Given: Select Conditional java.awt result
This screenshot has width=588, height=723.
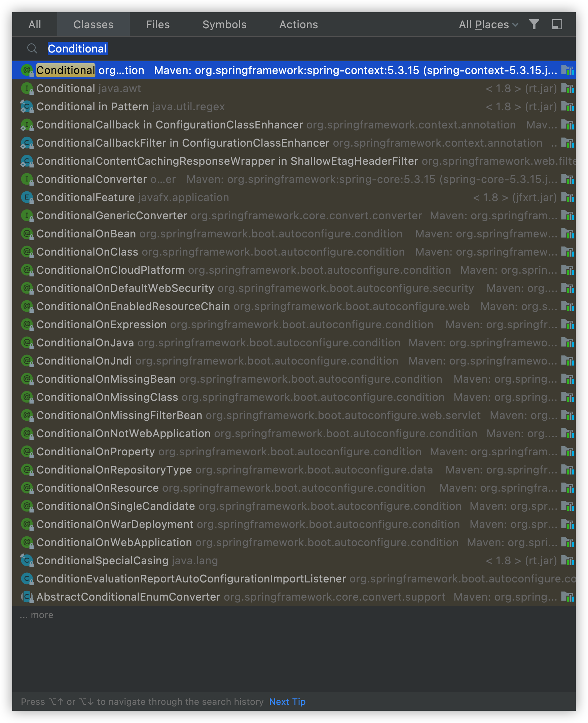Looking at the screenshot, I should (x=294, y=88).
